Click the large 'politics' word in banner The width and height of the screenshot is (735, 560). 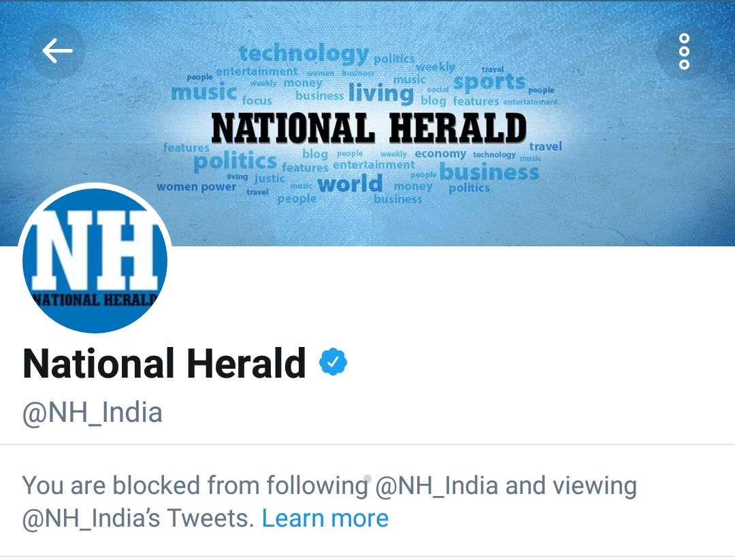[x=235, y=161]
